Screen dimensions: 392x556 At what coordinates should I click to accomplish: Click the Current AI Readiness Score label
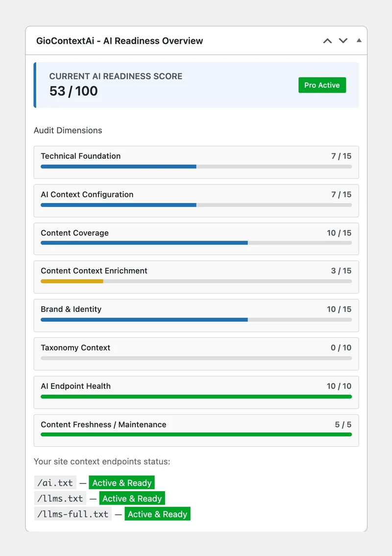coord(116,76)
